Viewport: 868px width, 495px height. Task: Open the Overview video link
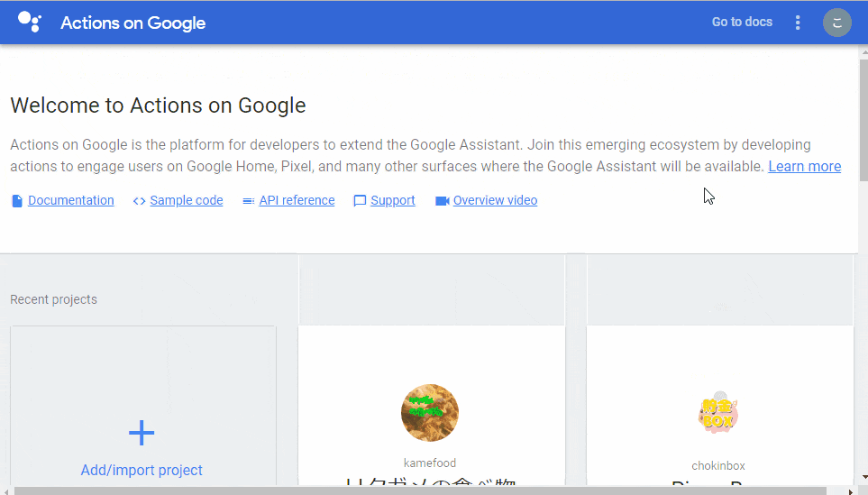(x=496, y=200)
